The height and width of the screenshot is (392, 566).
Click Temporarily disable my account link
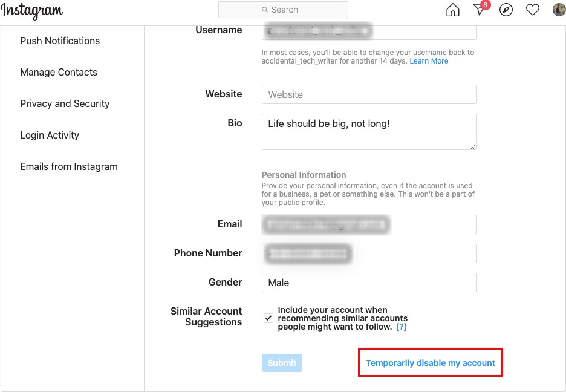click(431, 363)
